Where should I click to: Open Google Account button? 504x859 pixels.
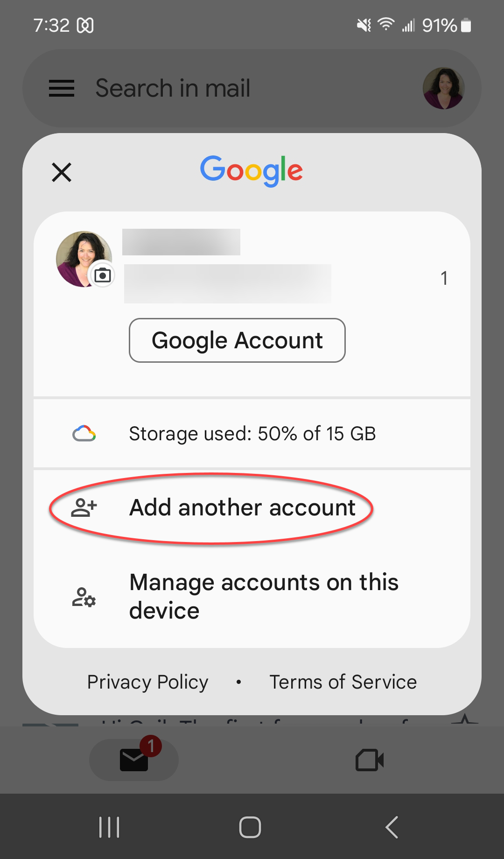pos(237,340)
